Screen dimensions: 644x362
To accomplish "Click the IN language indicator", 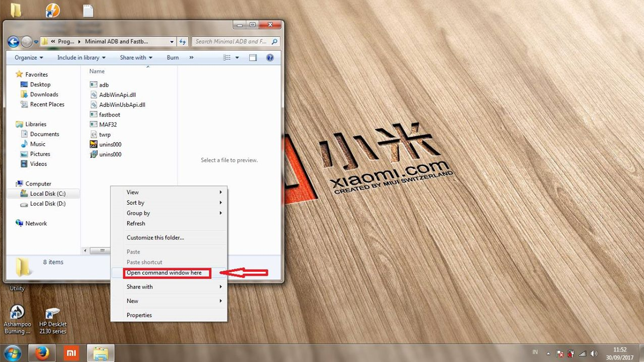I will [x=535, y=352].
